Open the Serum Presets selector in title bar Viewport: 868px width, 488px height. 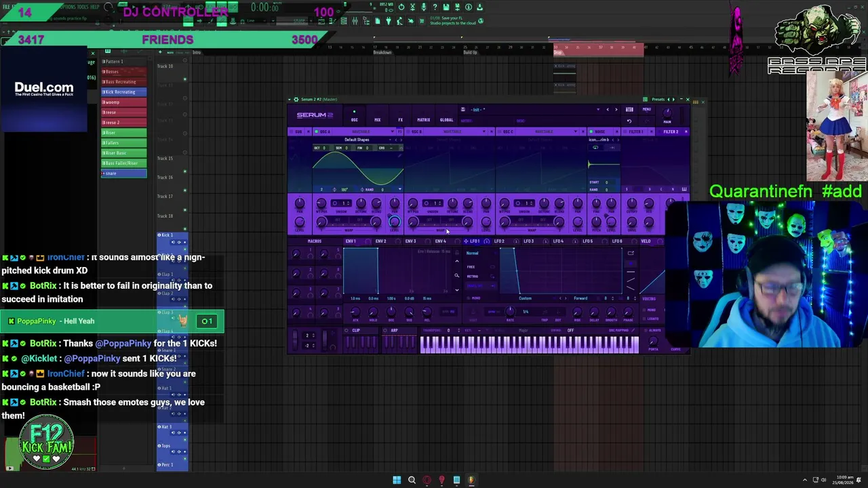pyautogui.click(x=658, y=100)
